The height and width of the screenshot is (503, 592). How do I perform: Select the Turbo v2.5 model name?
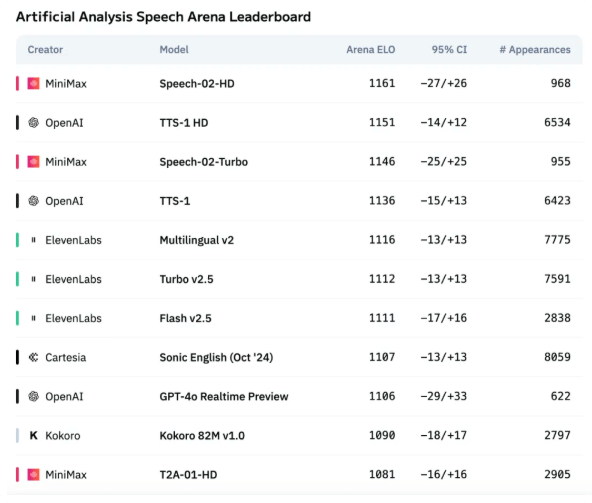(187, 279)
